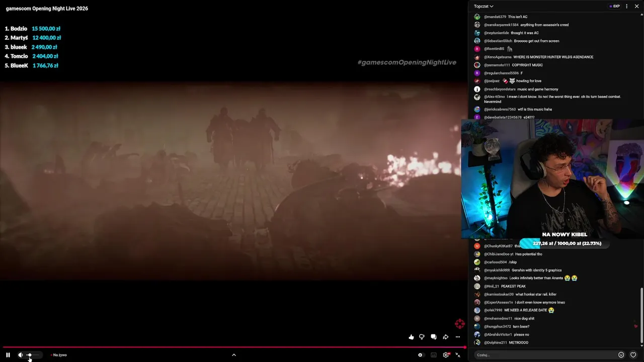The width and height of the screenshot is (644, 362).
Task: Exit fullscreen with the collapse arrows icon
Action: (x=458, y=355)
